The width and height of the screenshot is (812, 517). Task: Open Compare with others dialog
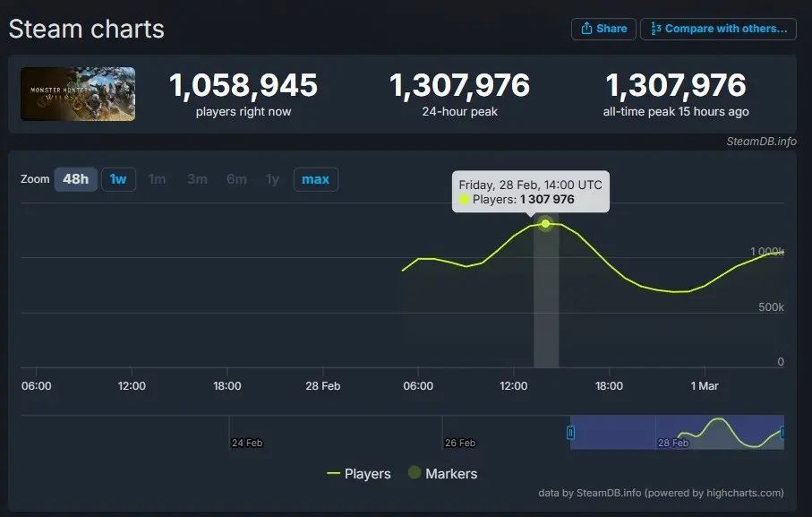pos(718,29)
